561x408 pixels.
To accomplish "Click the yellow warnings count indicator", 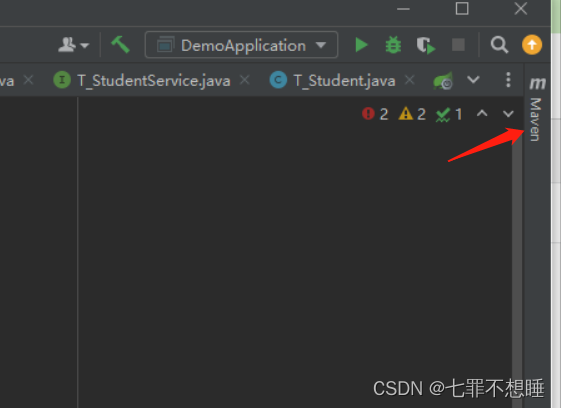I will [412, 114].
